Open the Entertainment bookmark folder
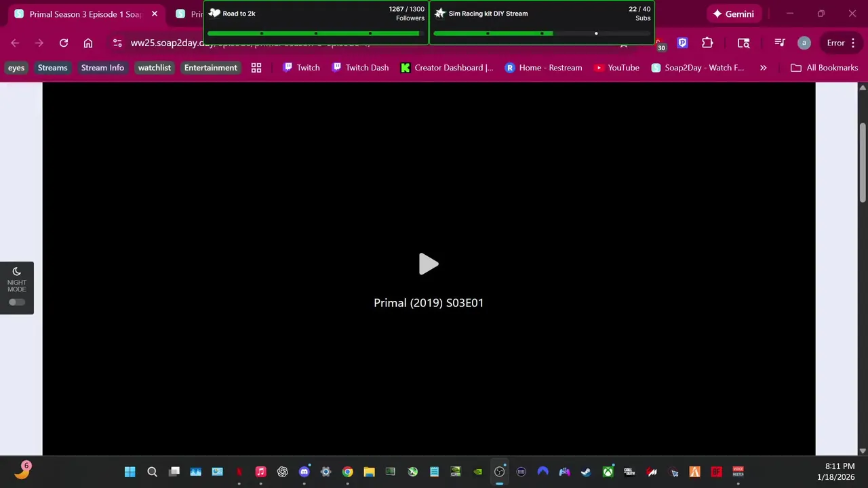This screenshot has width=868, height=488. pyautogui.click(x=211, y=68)
